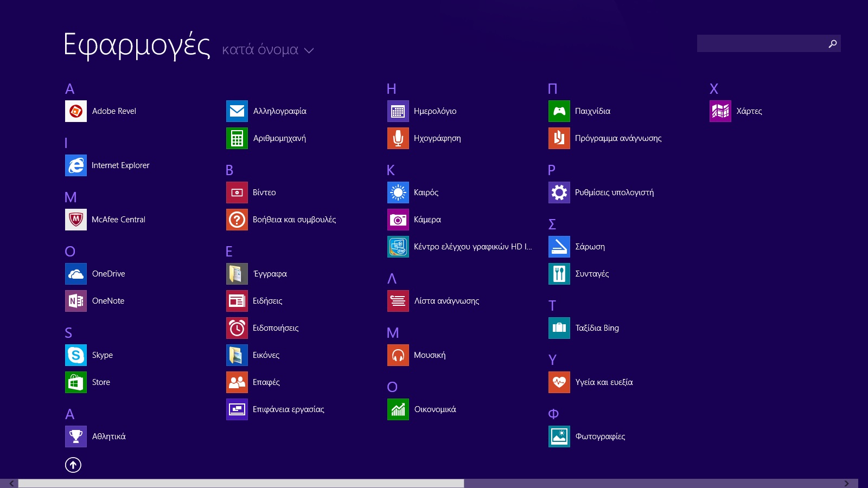Image resolution: width=868 pixels, height=488 pixels.
Task: Open the Υγεία και ευεξία heart icon
Action: click(x=559, y=382)
